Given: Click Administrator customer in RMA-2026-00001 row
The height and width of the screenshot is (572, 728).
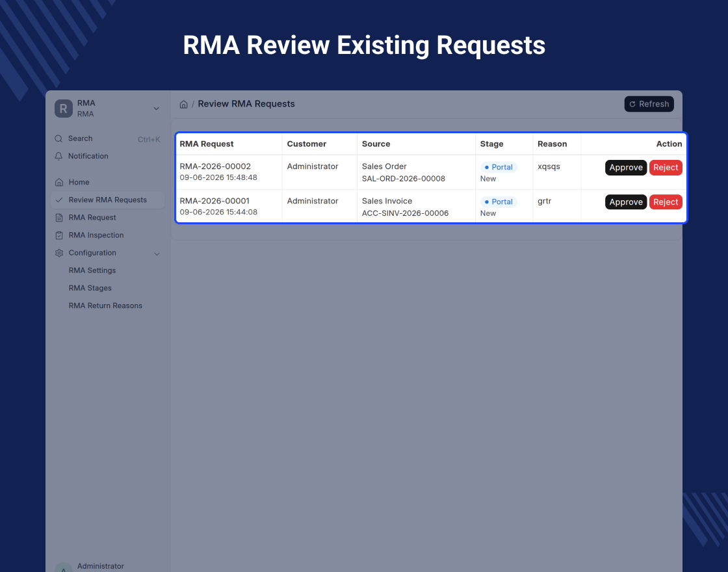Looking at the screenshot, I should 313,201.
